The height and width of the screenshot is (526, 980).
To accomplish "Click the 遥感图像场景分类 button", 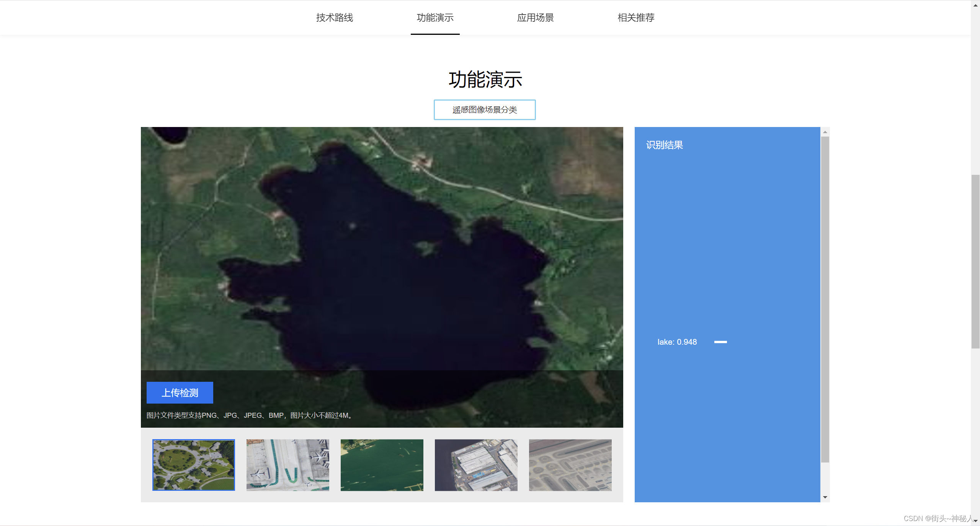I will pyautogui.click(x=485, y=110).
